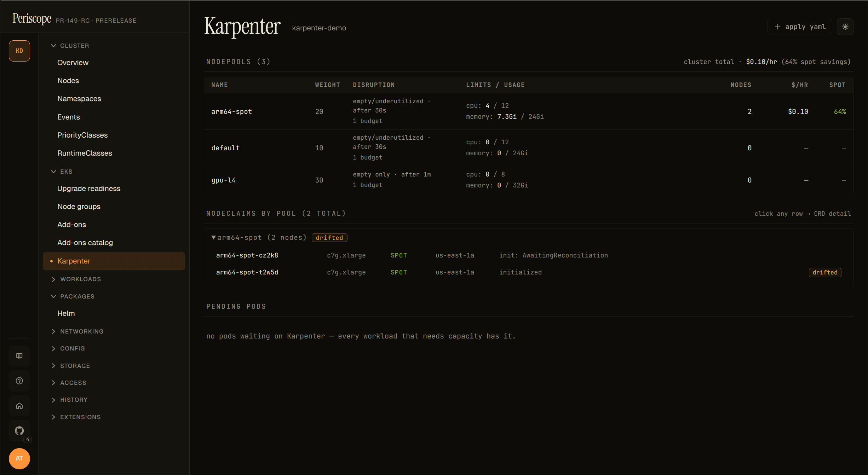Open nodeclaim arm64-spot-cz2k8

[528, 255]
